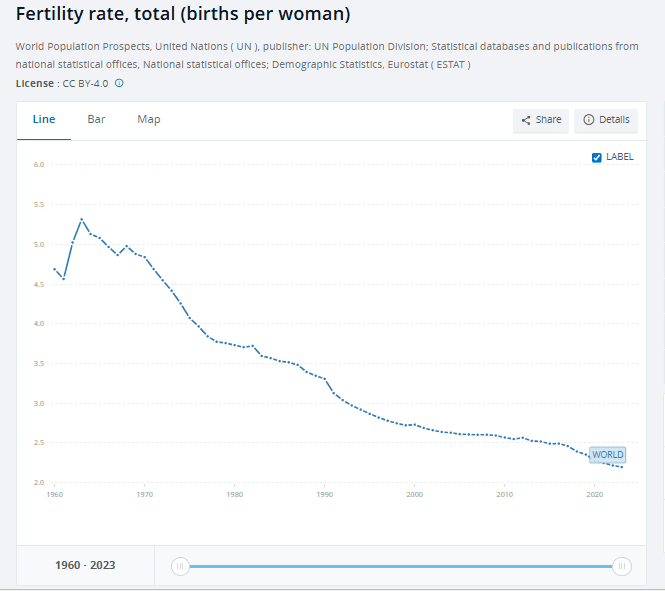Open the Details panel
This screenshot has height=591, width=665.
[x=606, y=120]
